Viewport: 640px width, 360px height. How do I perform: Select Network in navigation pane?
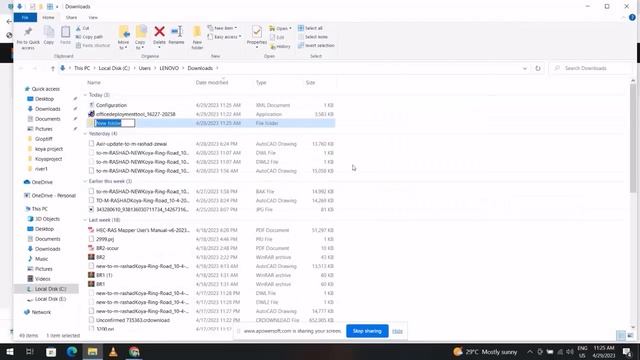38,312
